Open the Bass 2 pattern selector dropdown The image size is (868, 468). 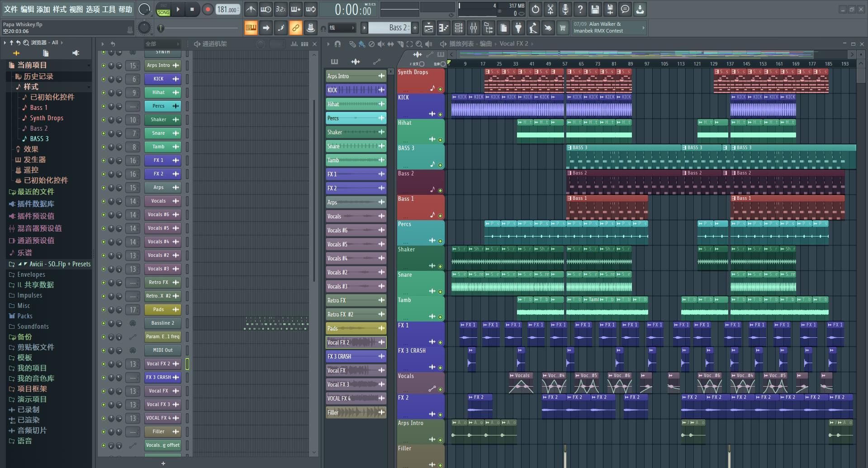tap(389, 28)
